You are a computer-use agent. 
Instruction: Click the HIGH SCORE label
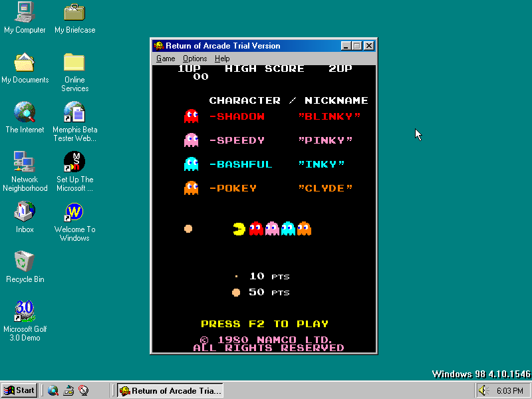(264, 68)
